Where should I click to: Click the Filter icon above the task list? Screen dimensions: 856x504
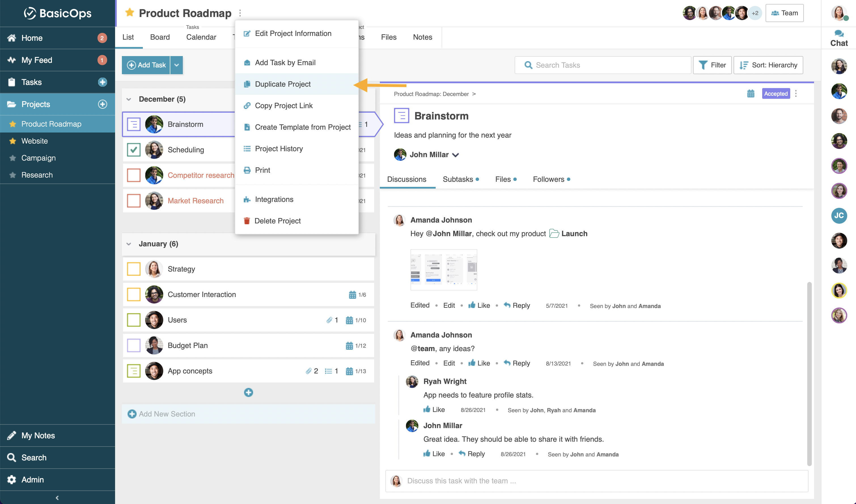tap(703, 65)
